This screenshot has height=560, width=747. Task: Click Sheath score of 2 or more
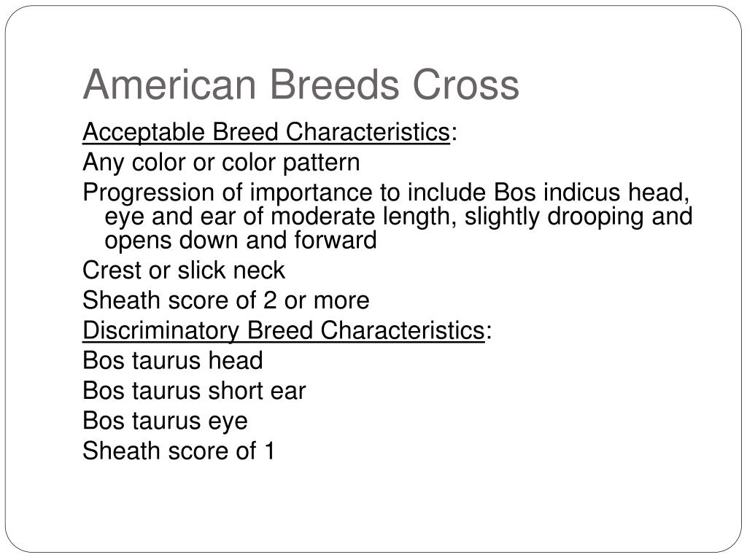(x=226, y=300)
